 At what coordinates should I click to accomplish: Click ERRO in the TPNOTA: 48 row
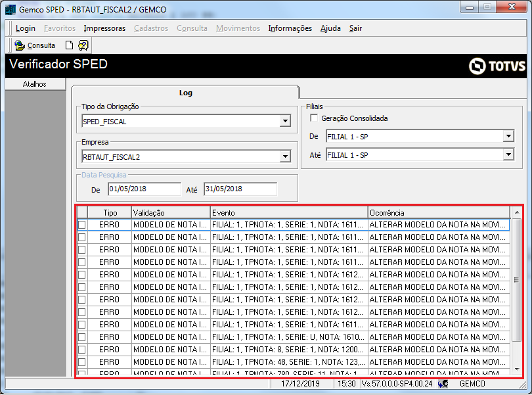[x=109, y=362]
